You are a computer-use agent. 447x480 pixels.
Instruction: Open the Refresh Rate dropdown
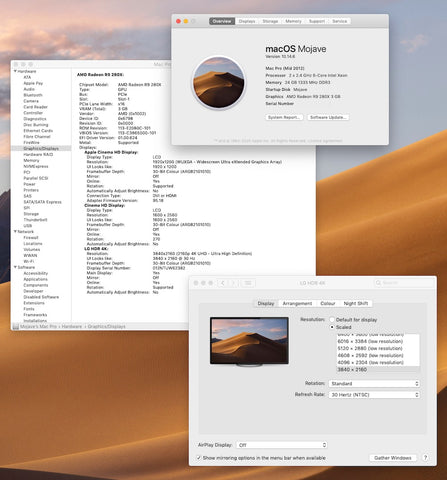click(x=374, y=395)
